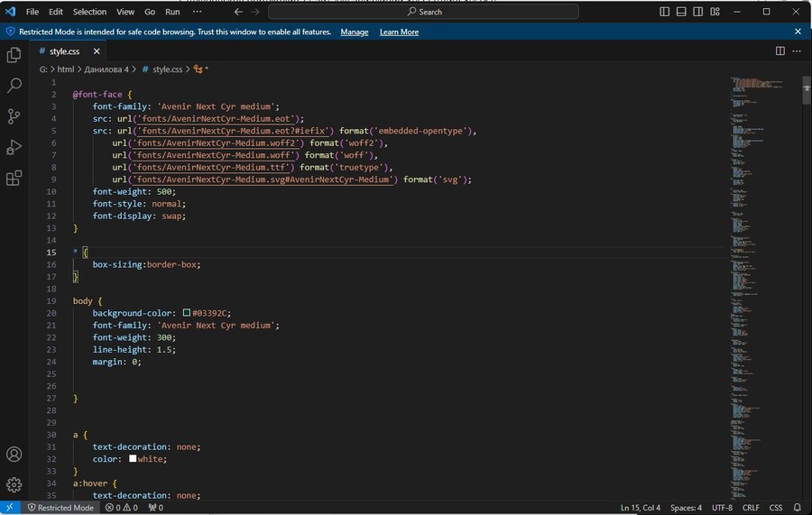Image resolution: width=812 pixels, height=515 pixels.
Task: Open the Source Control view
Action: [x=14, y=116]
